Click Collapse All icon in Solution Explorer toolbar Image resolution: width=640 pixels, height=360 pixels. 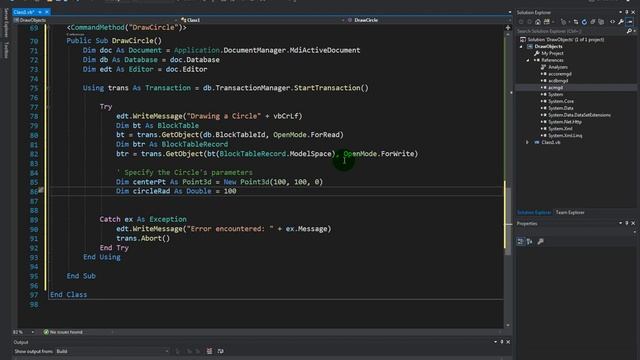pyautogui.click(x=593, y=22)
